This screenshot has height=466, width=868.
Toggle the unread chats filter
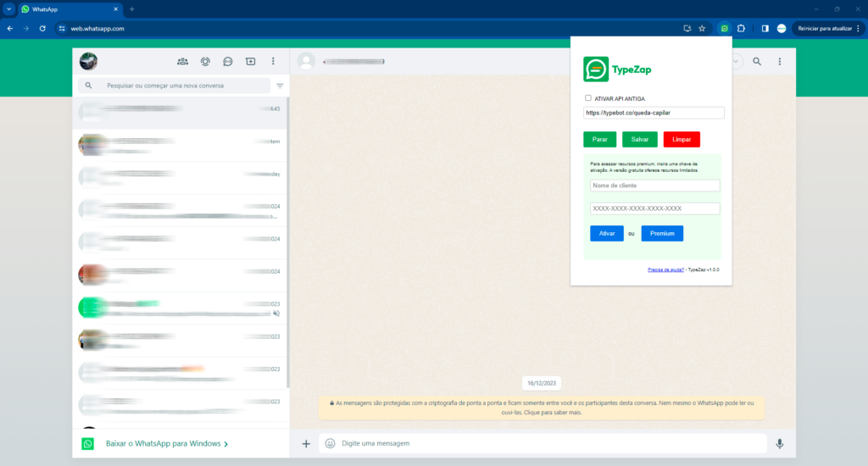pos(280,86)
